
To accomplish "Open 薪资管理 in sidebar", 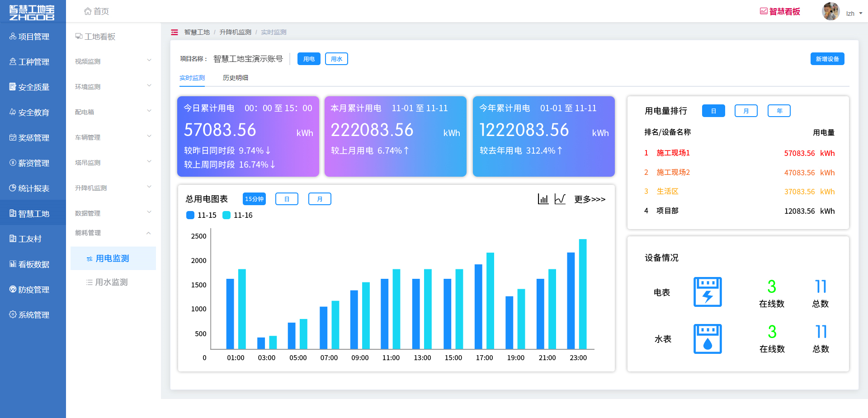I will coord(33,163).
